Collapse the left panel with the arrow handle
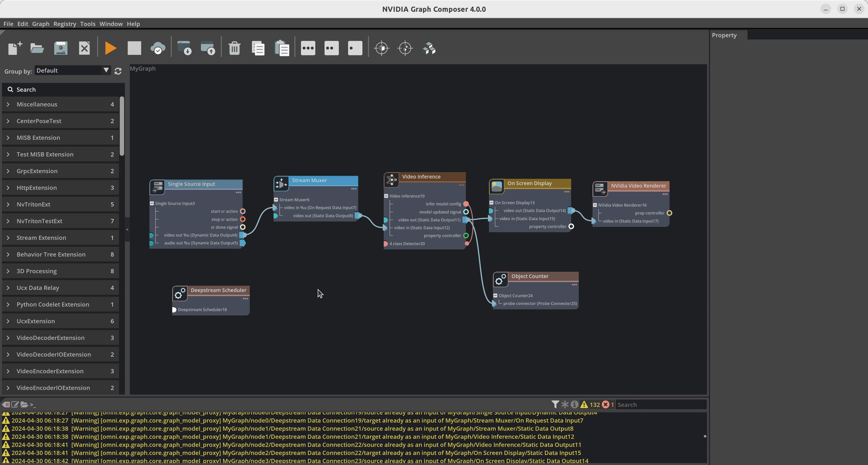The height and width of the screenshot is (465, 868). coord(127,230)
